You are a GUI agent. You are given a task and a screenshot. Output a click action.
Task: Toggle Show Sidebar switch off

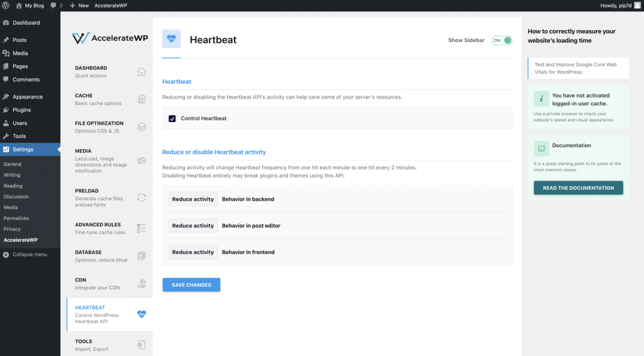[501, 40]
